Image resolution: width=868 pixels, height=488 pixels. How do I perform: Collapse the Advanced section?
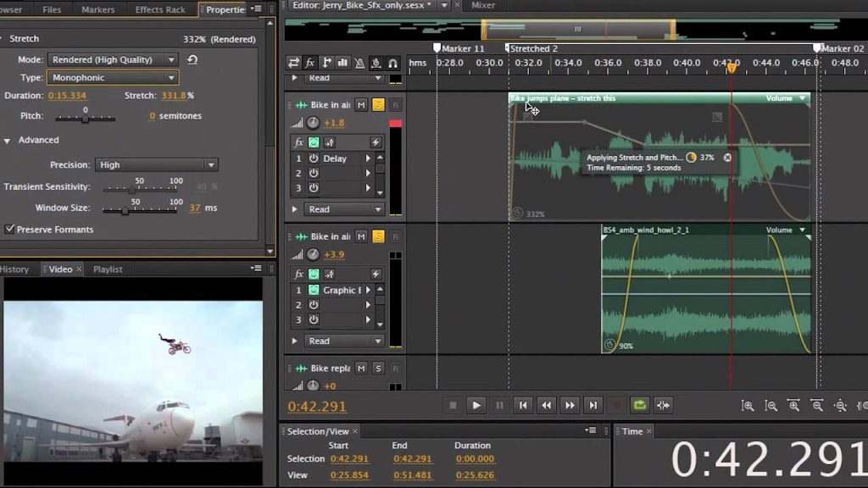tap(8, 141)
